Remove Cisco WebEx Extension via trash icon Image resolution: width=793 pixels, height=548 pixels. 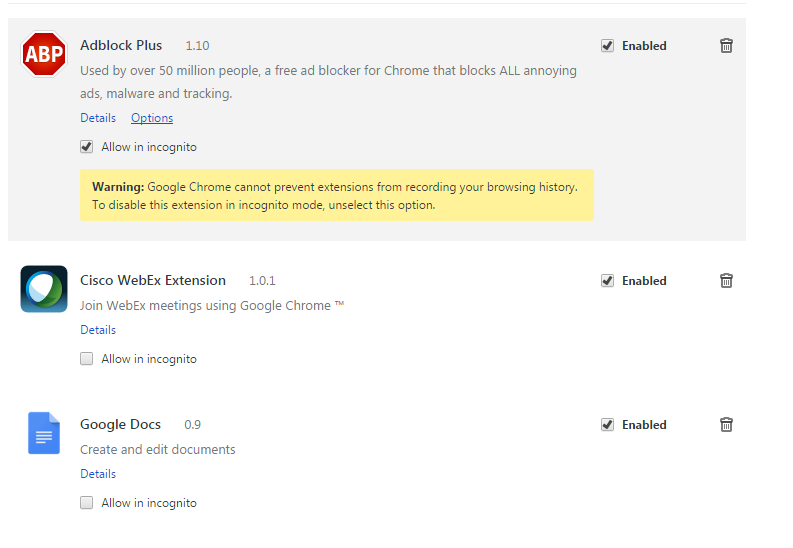(726, 281)
